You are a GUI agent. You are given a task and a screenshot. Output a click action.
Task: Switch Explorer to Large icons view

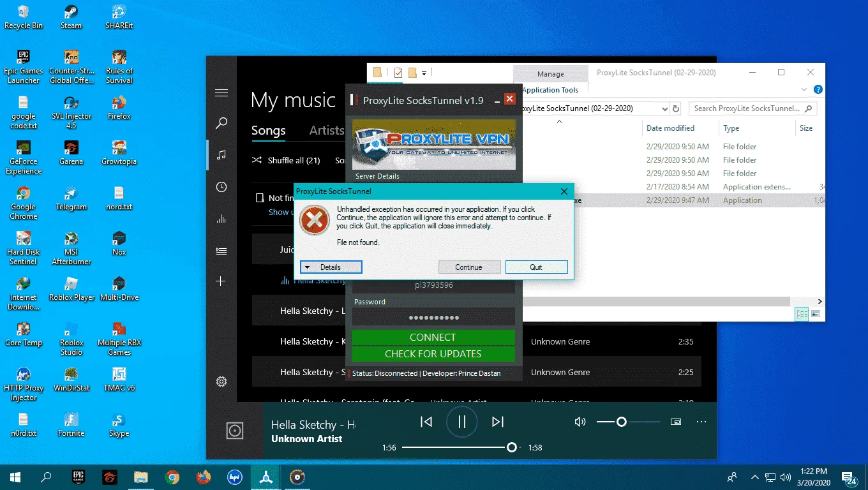click(x=815, y=314)
